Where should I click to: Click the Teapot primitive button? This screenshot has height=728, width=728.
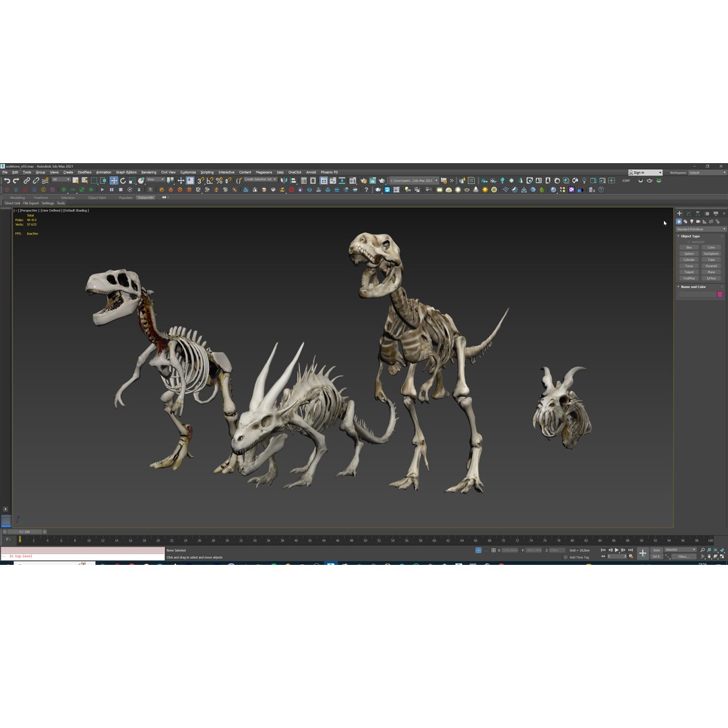(x=689, y=272)
